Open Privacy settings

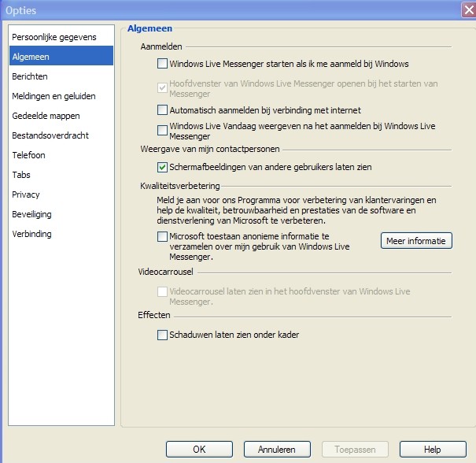[x=61, y=194]
